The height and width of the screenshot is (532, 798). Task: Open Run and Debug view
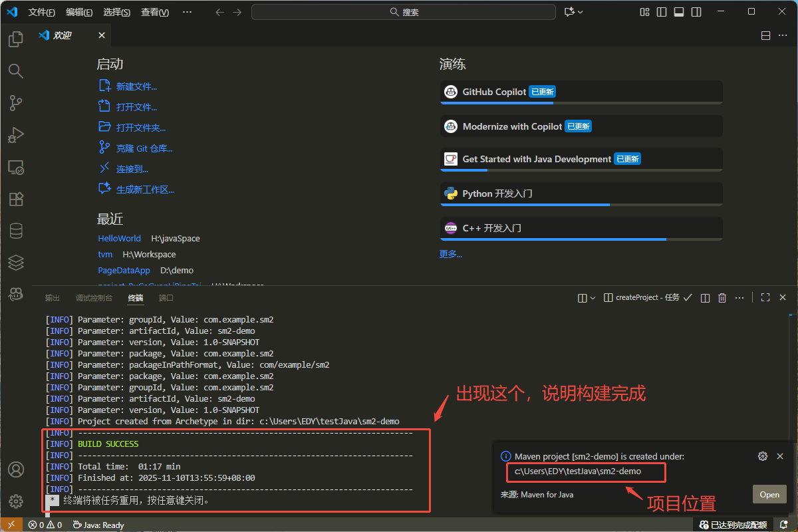[x=15, y=135]
